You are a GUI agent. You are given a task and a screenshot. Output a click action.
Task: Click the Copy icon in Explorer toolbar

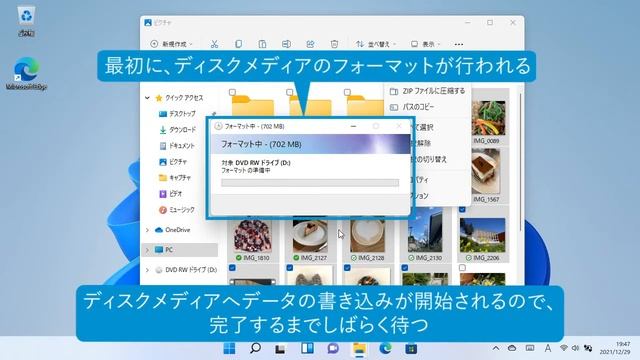[238, 44]
